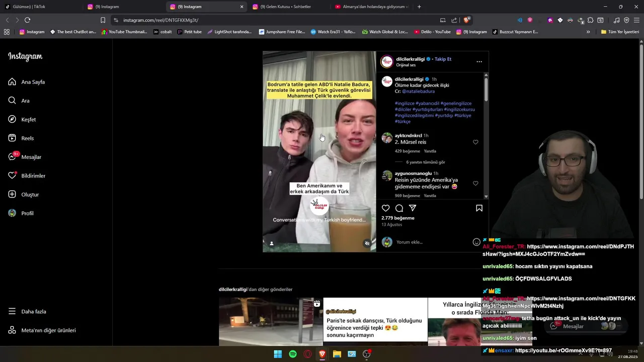Open Bildirimler notifications
Image resolution: width=644 pixels, height=362 pixels.
tap(26, 175)
